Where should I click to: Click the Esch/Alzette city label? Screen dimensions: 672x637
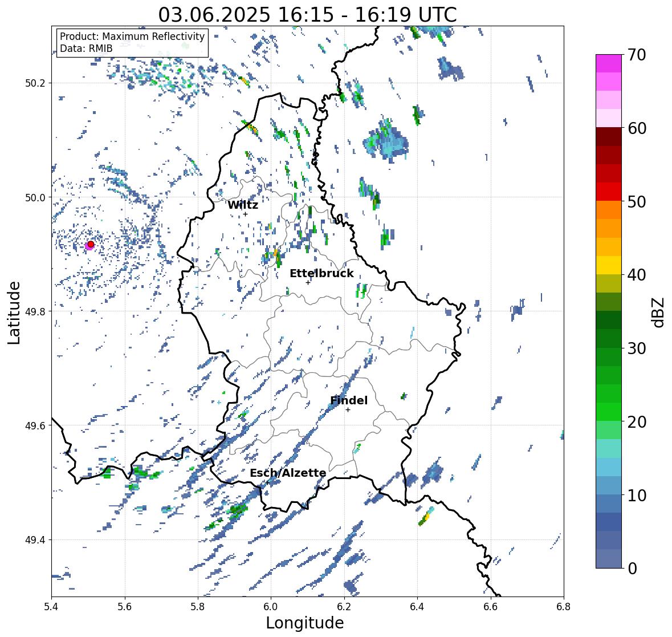(x=288, y=473)
